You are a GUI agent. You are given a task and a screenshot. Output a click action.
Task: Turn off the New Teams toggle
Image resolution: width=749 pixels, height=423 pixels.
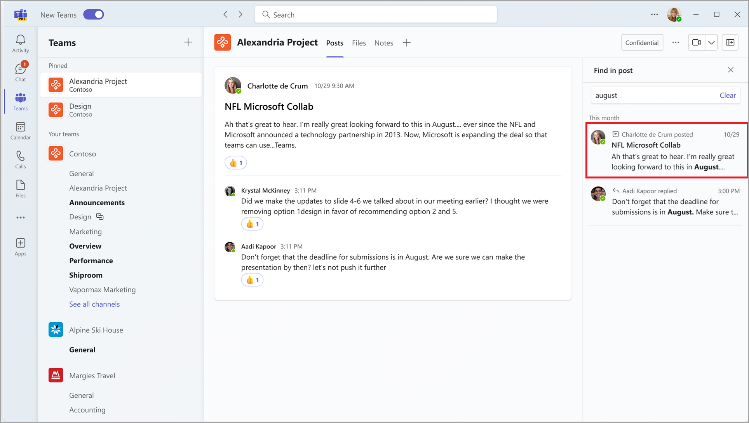coord(94,15)
